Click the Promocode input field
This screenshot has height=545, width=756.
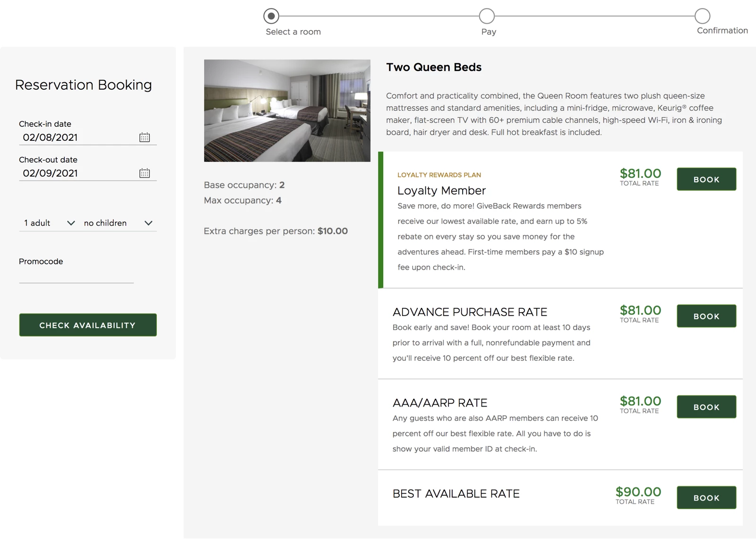click(76, 276)
